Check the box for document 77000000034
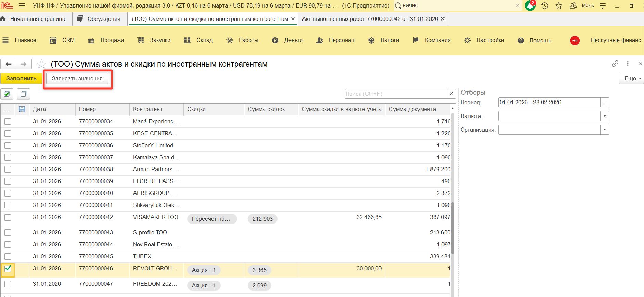Image resolution: width=644 pixels, height=297 pixels. (x=8, y=122)
